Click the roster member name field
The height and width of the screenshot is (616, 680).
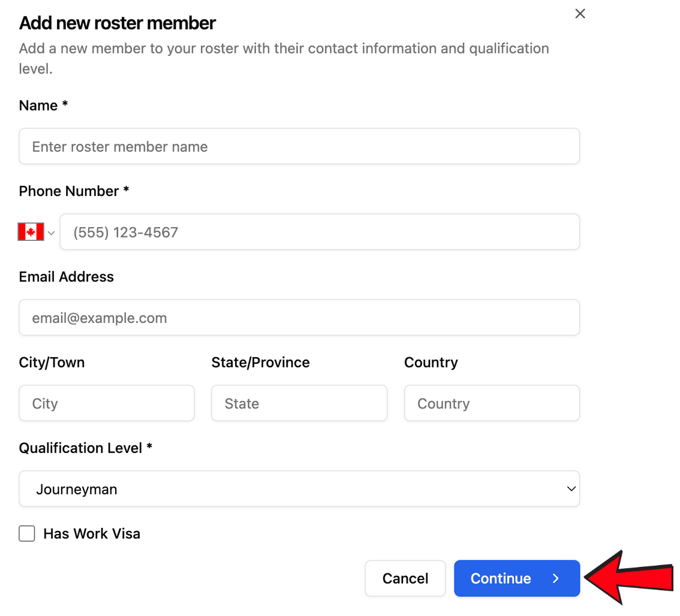coord(299,146)
